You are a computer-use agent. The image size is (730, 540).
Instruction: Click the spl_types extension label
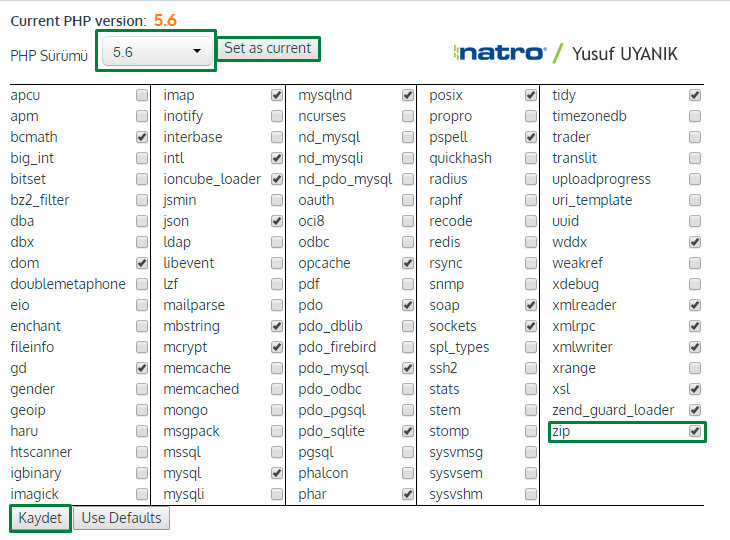[459, 347]
